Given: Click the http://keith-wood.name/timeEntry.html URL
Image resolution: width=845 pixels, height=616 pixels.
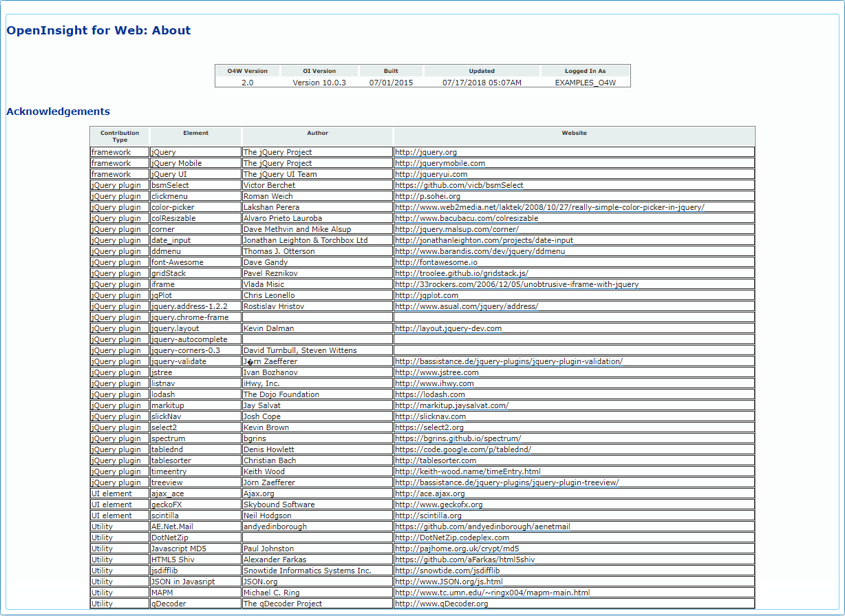Looking at the screenshot, I should 467,471.
